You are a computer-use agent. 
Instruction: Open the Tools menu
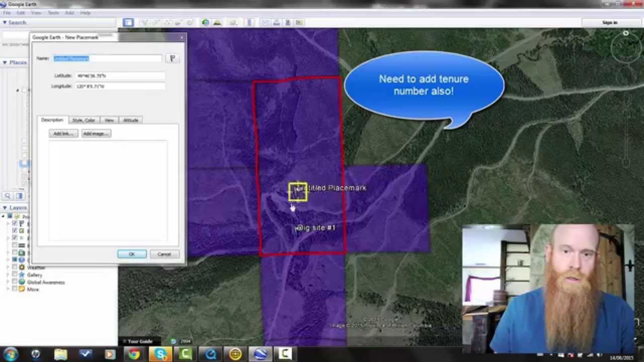coord(53,13)
